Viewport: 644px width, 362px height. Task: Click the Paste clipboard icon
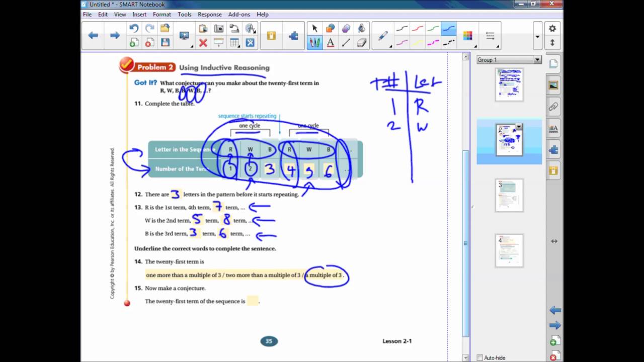tap(203, 29)
